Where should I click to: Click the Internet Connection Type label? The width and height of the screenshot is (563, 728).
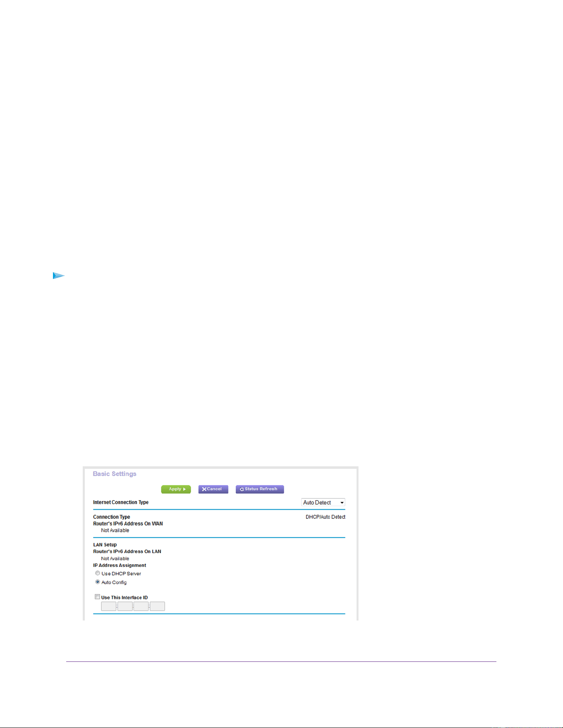(x=121, y=502)
